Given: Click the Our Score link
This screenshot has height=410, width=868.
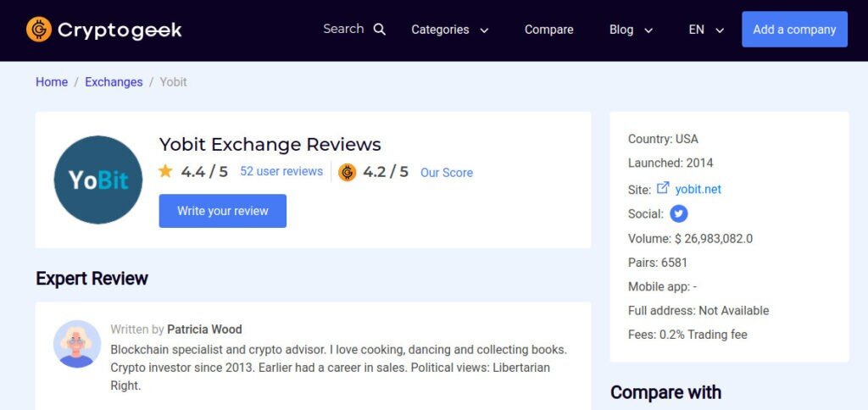Looking at the screenshot, I should click(x=447, y=173).
